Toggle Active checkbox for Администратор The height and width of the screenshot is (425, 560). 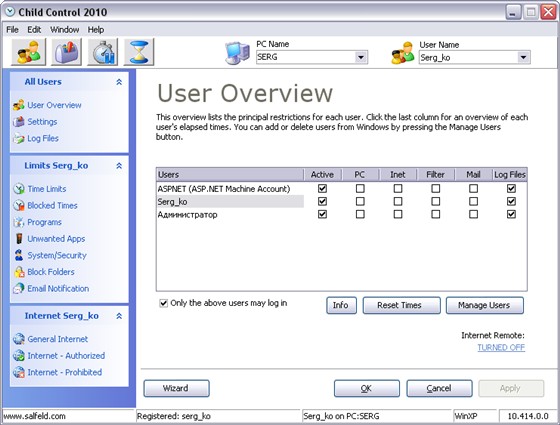coord(322,214)
